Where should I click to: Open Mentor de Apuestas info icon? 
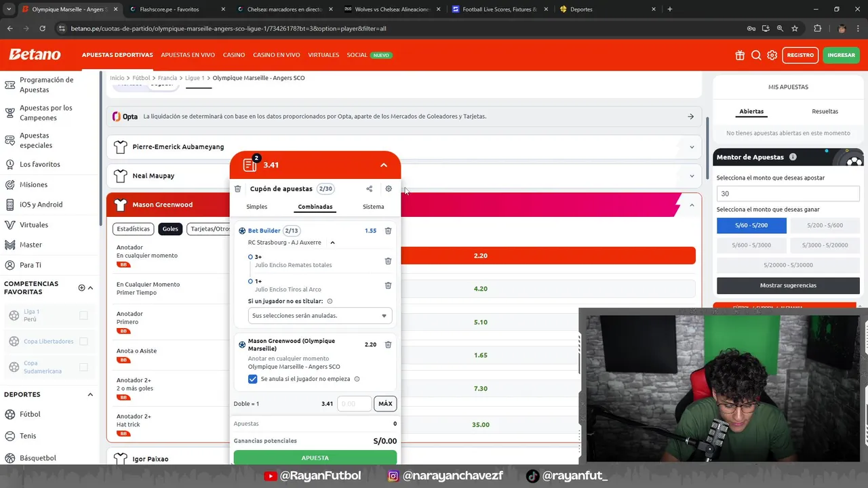pos(793,157)
